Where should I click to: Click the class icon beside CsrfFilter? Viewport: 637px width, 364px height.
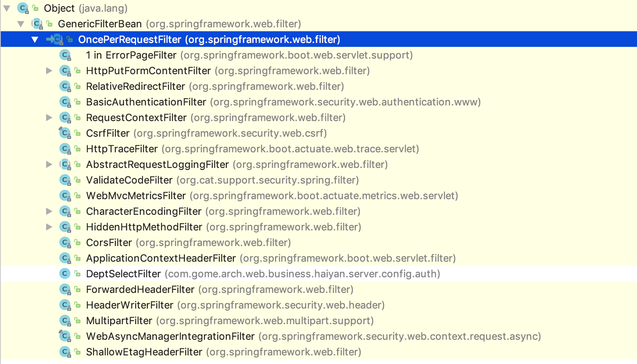65,133
